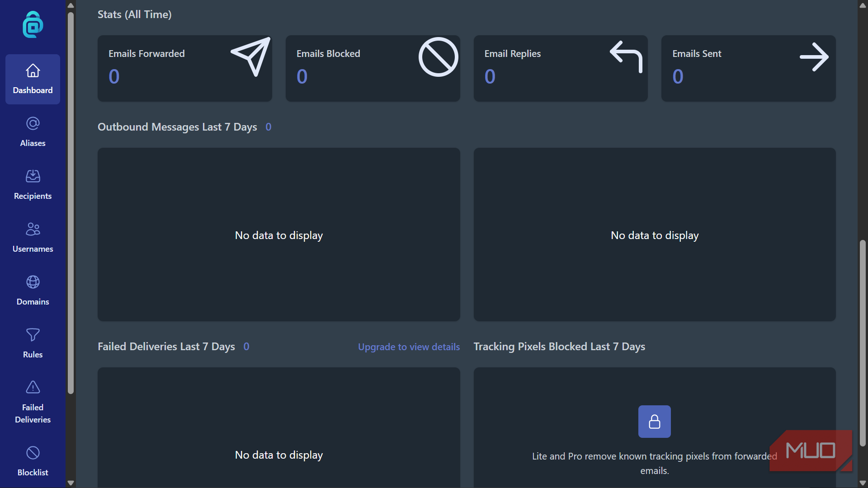
Task: Click Upgrade to view details link
Action: tap(409, 347)
